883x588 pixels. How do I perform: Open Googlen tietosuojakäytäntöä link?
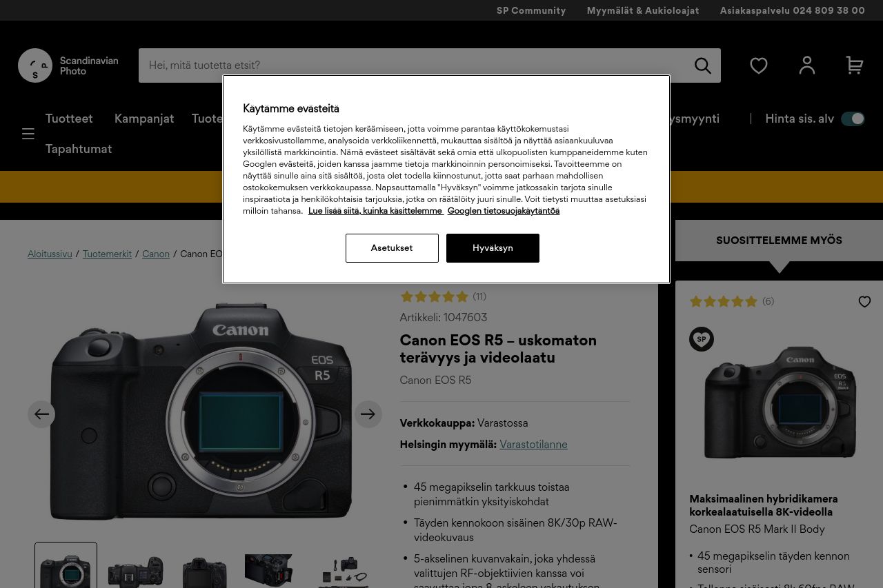(x=504, y=211)
